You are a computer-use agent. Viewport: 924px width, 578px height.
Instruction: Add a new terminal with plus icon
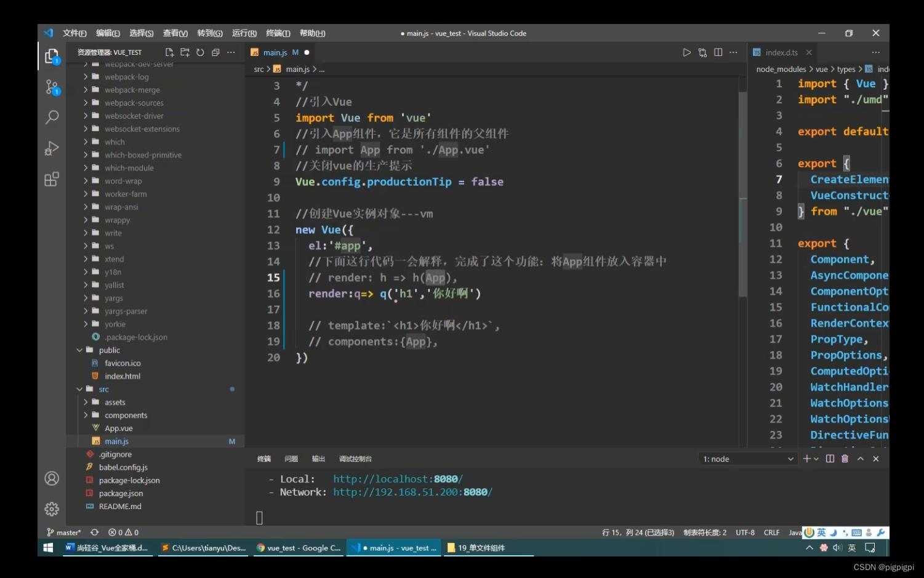[x=806, y=459]
